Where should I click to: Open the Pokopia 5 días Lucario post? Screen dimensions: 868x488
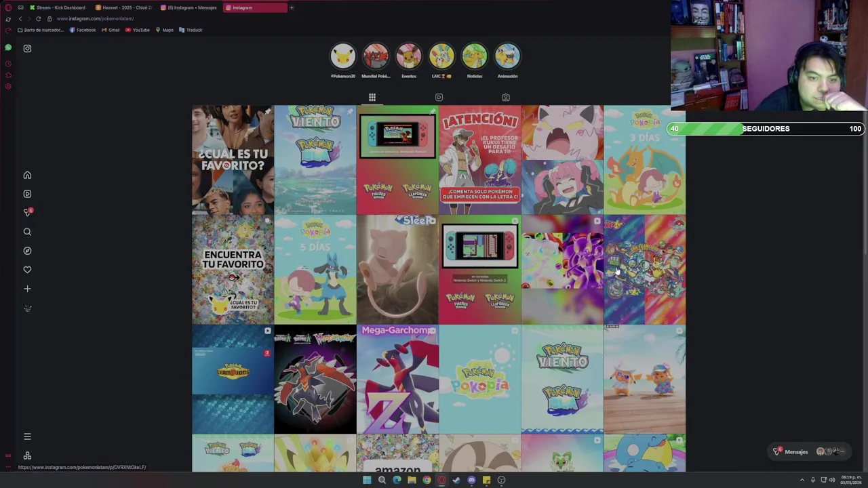tap(315, 270)
